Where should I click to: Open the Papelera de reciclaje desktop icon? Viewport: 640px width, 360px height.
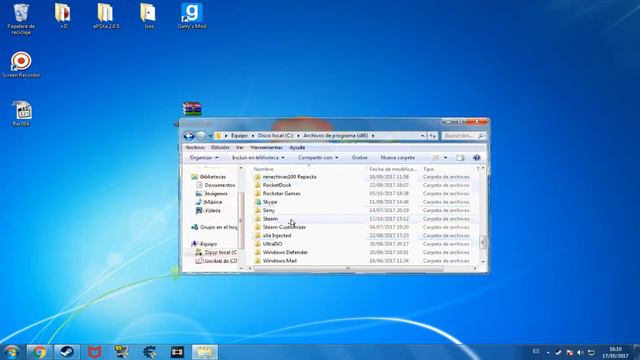21,19
